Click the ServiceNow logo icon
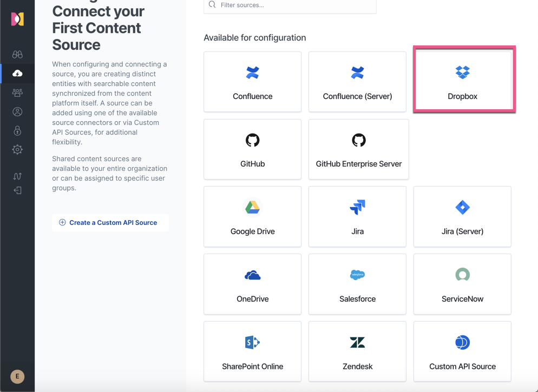Screen dimensions: 538x392 pyautogui.click(x=463, y=275)
